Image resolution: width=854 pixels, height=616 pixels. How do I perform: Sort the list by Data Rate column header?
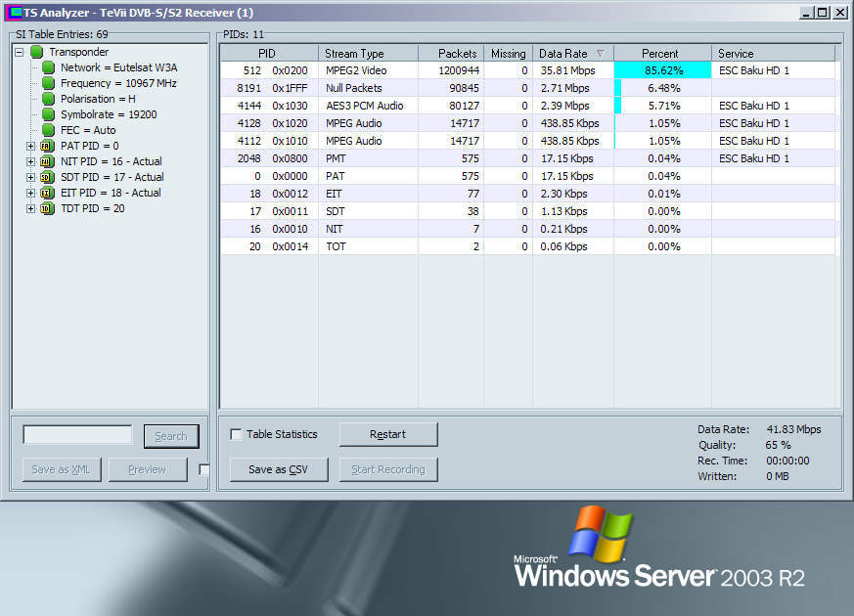tap(573, 54)
